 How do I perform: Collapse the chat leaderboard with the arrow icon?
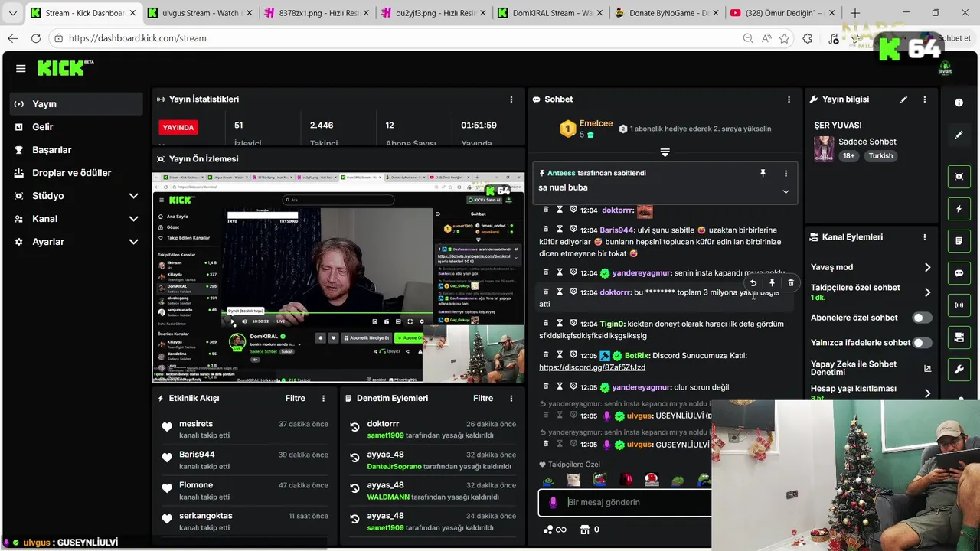coord(665,152)
